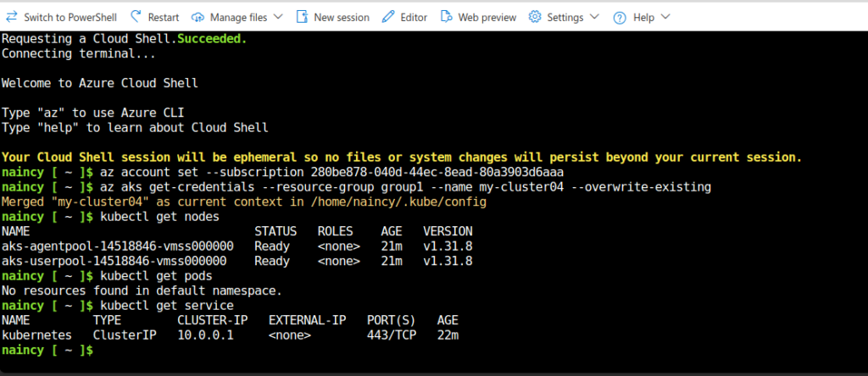The width and height of the screenshot is (868, 376).
Task: Click the Web preview icon
Action: (x=446, y=17)
